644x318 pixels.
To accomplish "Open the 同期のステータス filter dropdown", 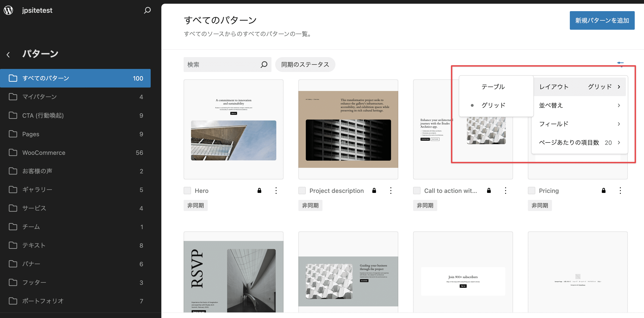I will pos(305,64).
